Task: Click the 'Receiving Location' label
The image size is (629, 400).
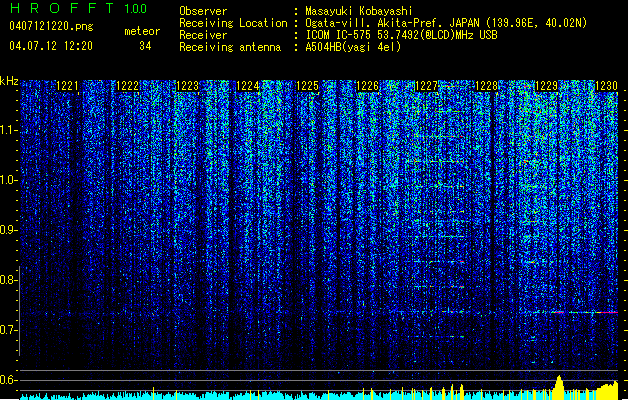Action: [233, 23]
